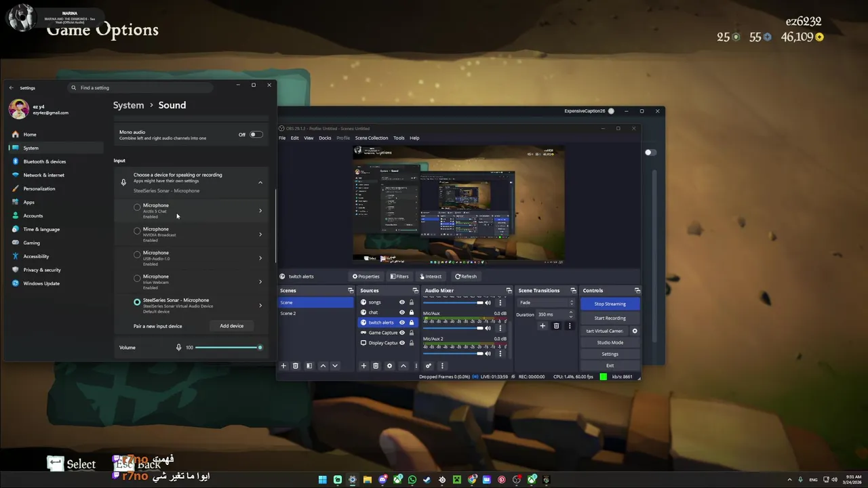
Task: Set Mic/Aux 2 volume slider in Audio Mixer
Action: tap(453, 353)
